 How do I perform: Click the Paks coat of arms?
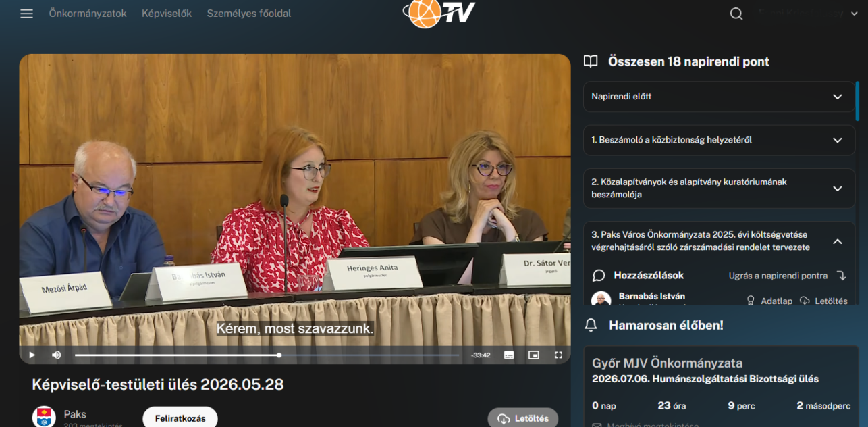point(44,417)
